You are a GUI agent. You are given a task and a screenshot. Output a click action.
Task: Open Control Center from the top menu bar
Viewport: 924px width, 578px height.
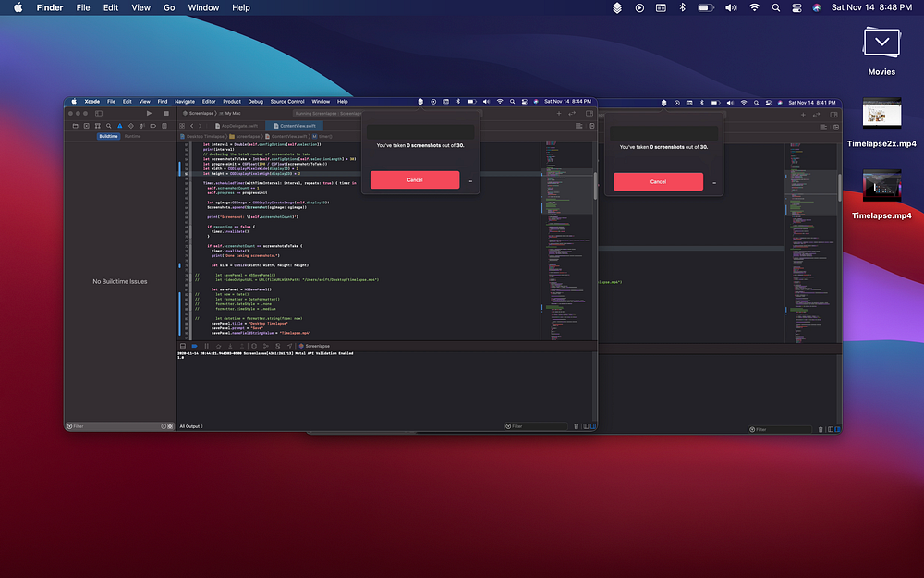796,7
